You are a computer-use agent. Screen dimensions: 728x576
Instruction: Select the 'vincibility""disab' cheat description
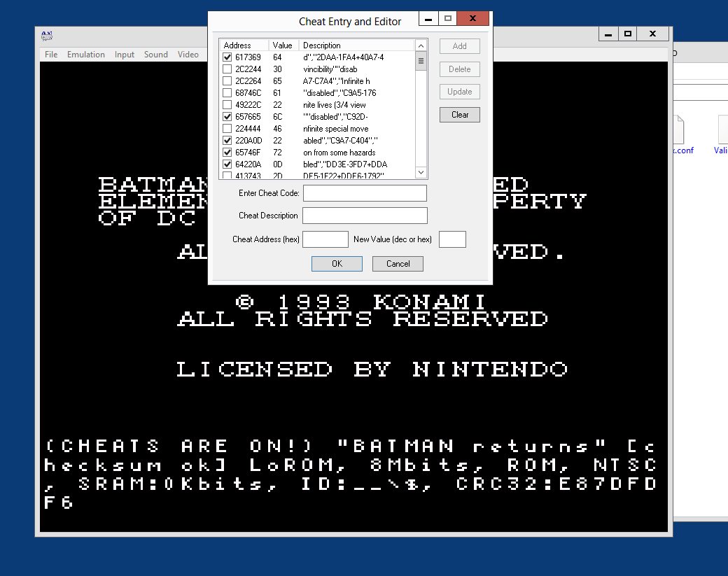[330, 69]
